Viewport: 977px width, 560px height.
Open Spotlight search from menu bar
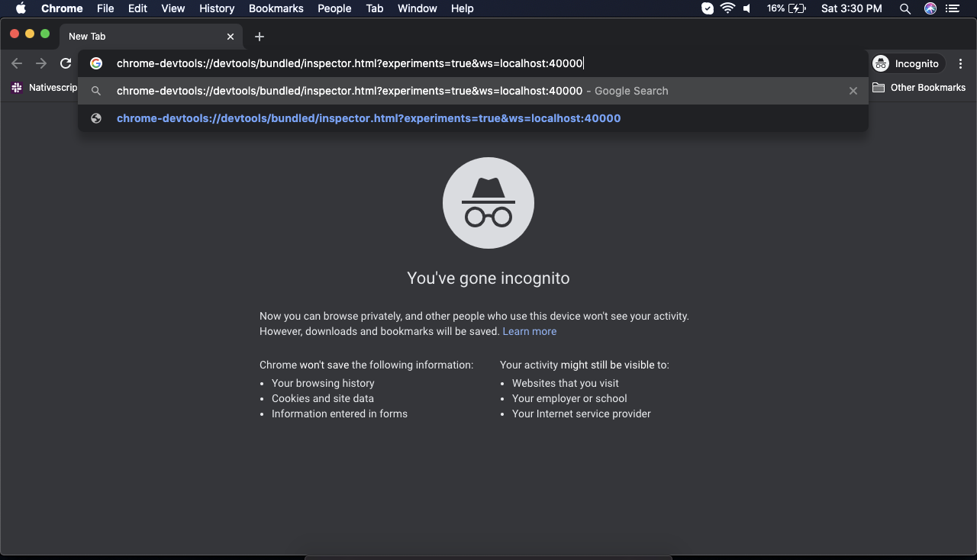904,8
